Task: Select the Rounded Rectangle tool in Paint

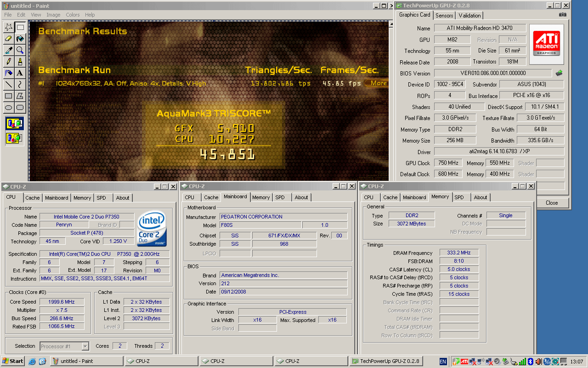Action: pos(20,108)
